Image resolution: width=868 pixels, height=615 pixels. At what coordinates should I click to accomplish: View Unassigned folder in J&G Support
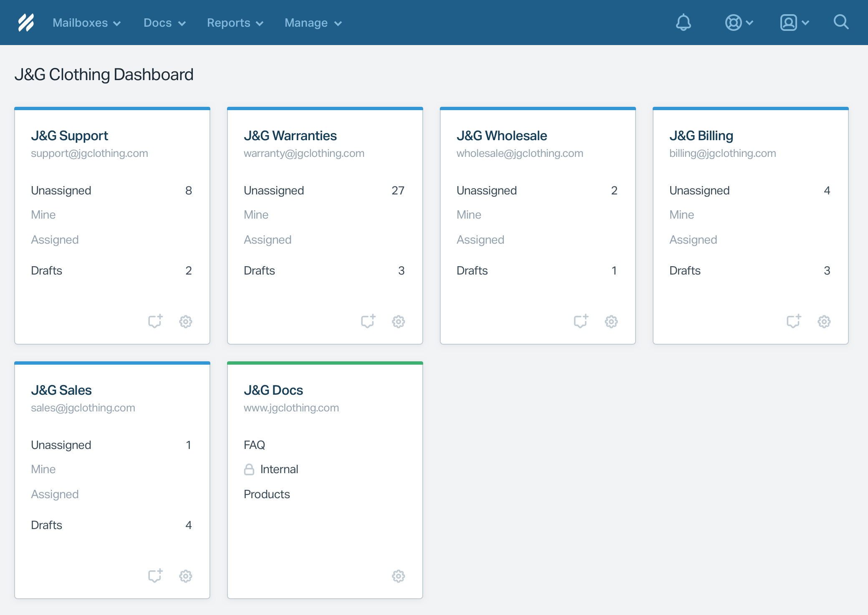pos(61,191)
